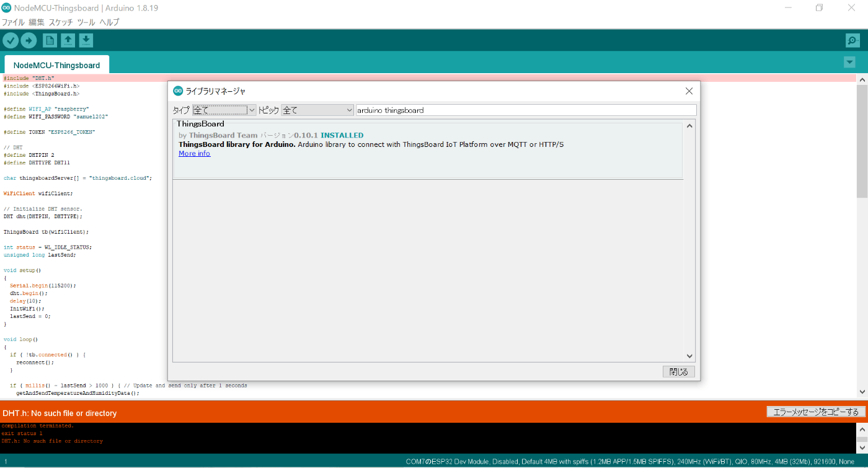The image size is (868, 468).
Task: Click the Serial.begin(115200) line
Action: (x=43, y=286)
